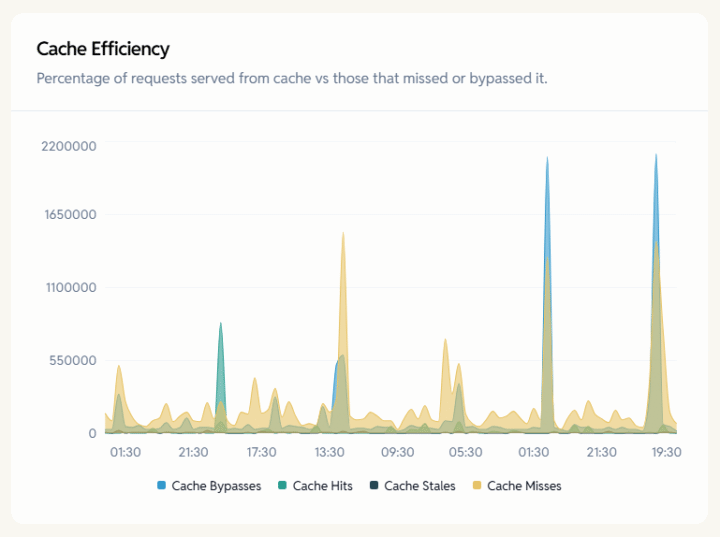Hide the Cache Hits series via legend text
Screen dimensions: 720x537
[324, 486]
